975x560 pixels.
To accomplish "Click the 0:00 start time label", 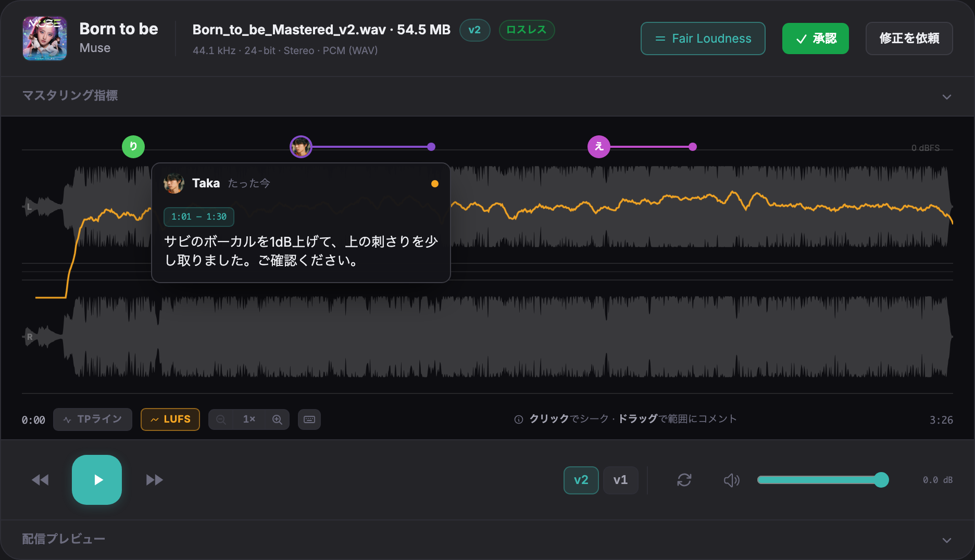I will point(33,420).
